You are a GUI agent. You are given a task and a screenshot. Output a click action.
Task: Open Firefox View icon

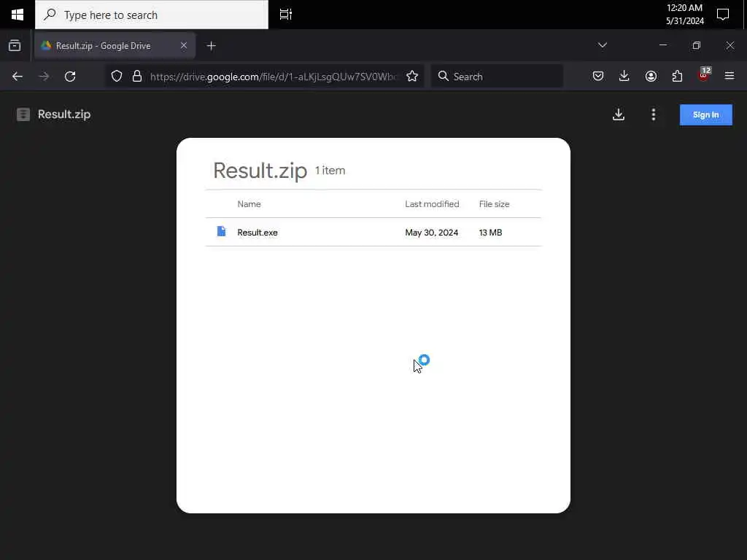(x=15, y=45)
